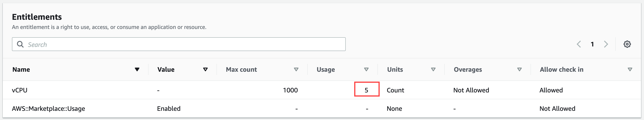Sort by Overages column arrow
Screen dimensions: 644x120
pyautogui.click(x=519, y=69)
